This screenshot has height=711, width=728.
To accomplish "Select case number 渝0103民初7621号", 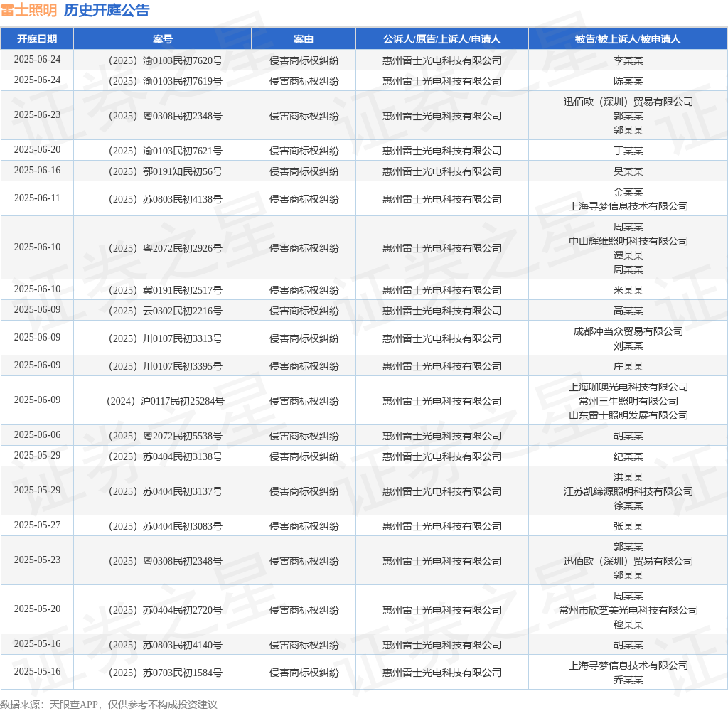I will [x=165, y=151].
